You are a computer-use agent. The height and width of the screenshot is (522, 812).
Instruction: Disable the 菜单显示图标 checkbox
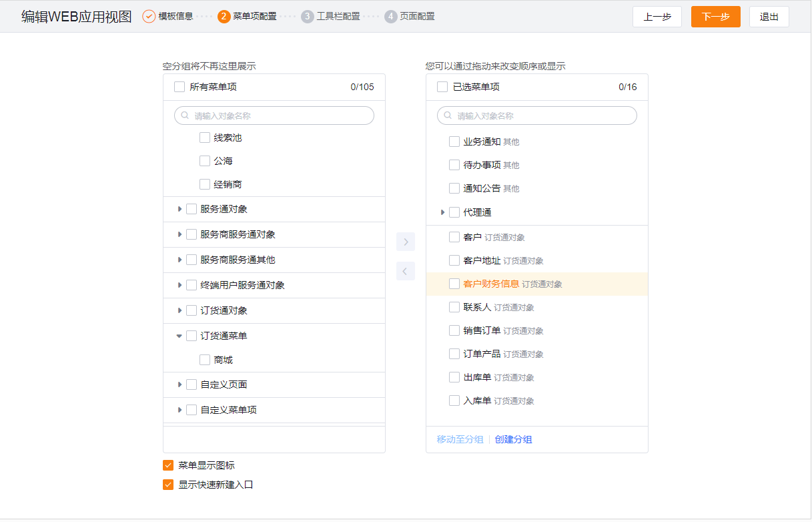pyautogui.click(x=168, y=465)
